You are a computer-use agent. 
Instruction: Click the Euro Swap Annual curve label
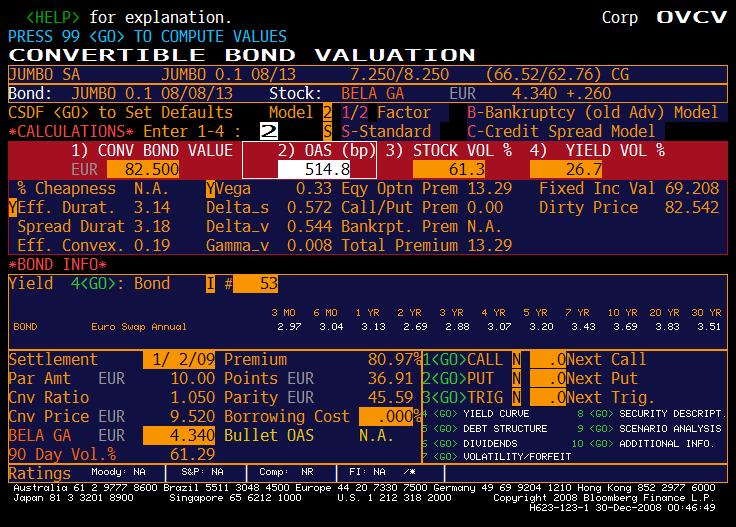point(139,327)
